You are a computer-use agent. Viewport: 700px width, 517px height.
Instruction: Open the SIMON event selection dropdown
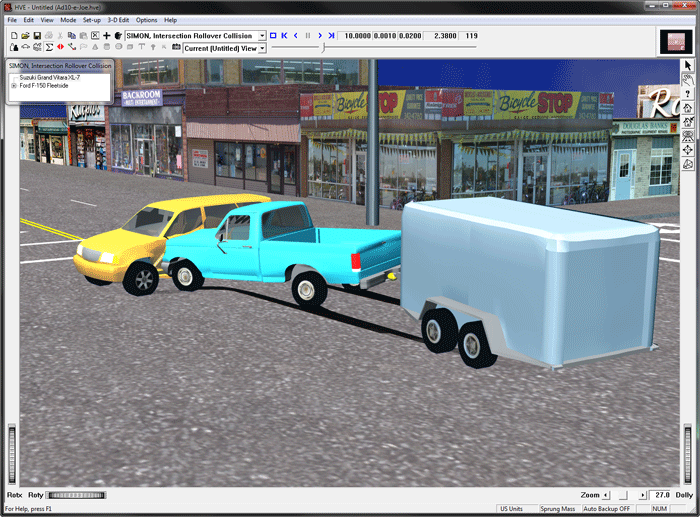click(261, 36)
